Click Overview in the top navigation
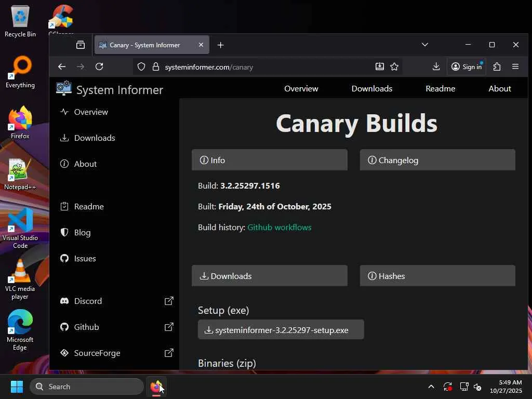The image size is (532, 399). coord(301,88)
